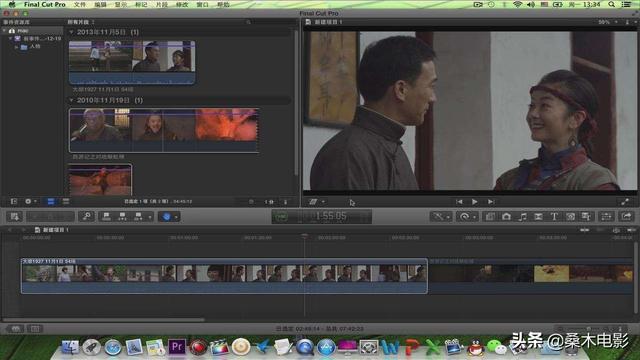Open edit options dropdown beside Append
Image resolution: width=640 pixels, height=360 pixels.
(x=150, y=217)
